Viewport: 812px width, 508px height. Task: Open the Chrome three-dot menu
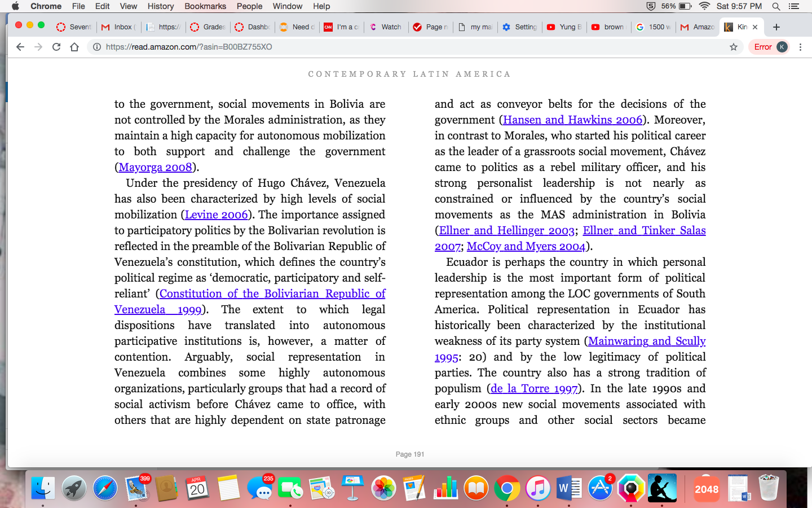coord(800,47)
